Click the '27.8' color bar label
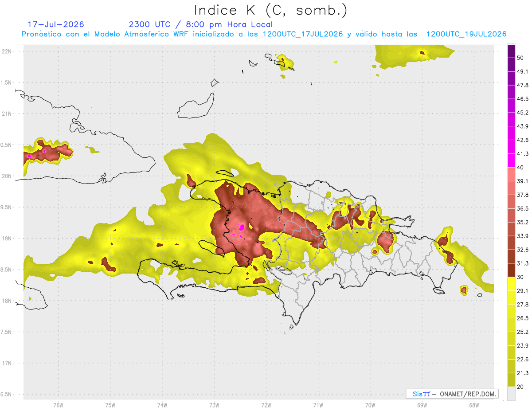 (x=523, y=305)
